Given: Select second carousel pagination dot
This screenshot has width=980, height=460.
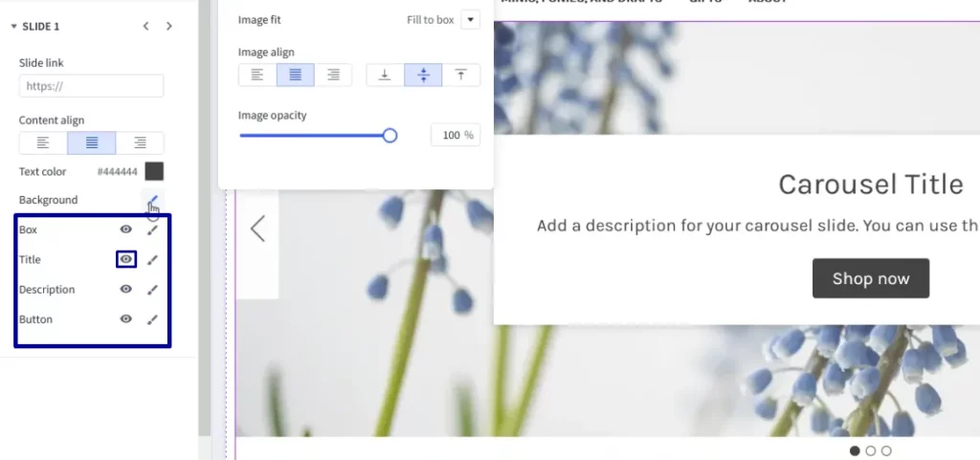Looking at the screenshot, I should pos(871,450).
